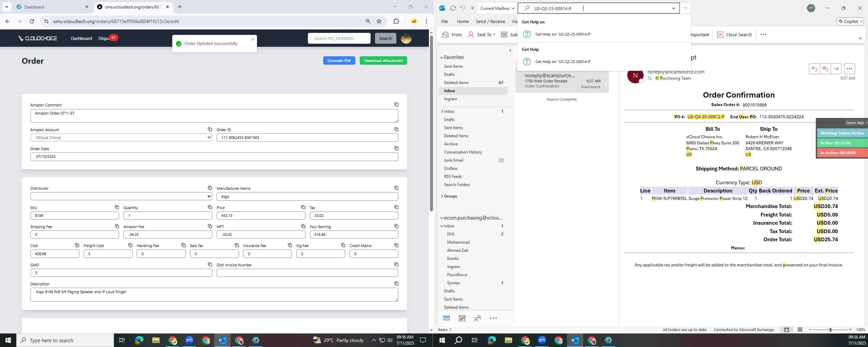
Task: Click the Generate PDF button
Action: (339, 61)
